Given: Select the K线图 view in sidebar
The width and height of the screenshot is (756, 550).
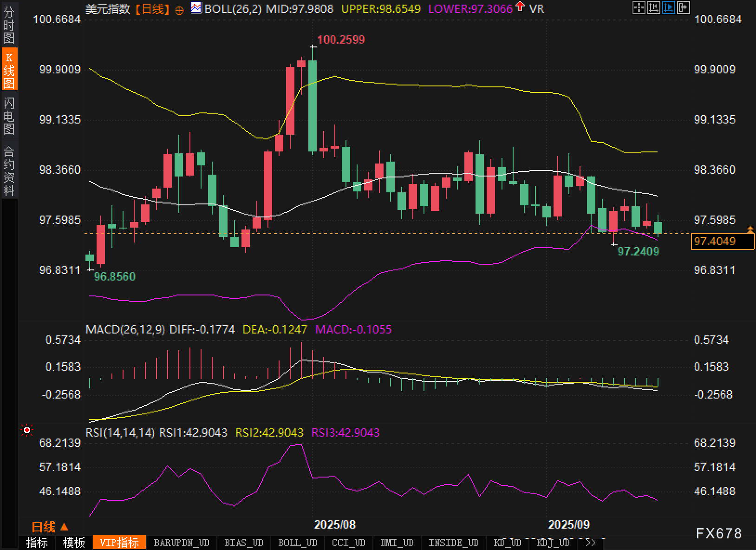Looking at the screenshot, I should coord(9,70).
